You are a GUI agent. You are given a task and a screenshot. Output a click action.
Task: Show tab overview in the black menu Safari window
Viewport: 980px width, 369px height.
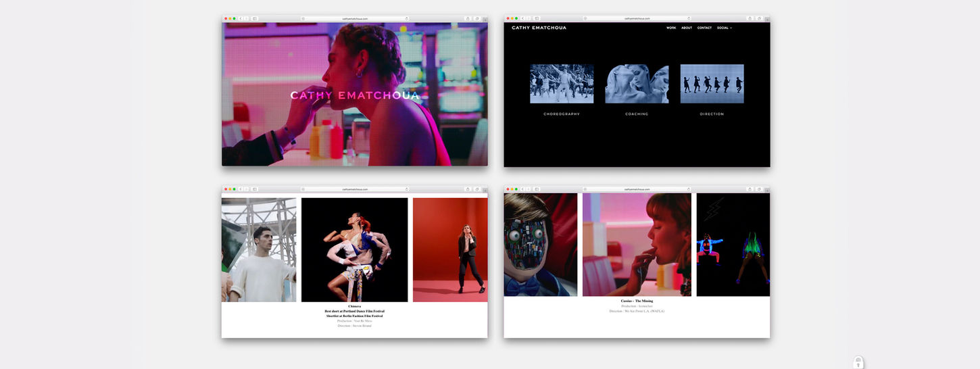[x=759, y=19]
